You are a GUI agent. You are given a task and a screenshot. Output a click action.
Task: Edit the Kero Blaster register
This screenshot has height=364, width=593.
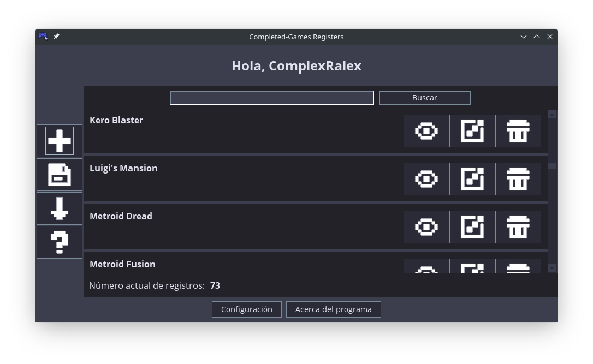pyautogui.click(x=472, y=131)
